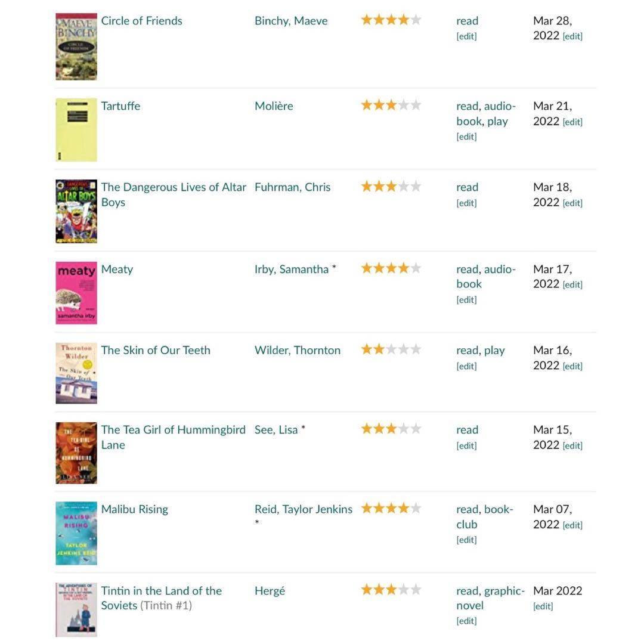Click author link Wilder, Thornton
Image resolution: width=644 pixels, height=644 pixels.
point(298,350)
